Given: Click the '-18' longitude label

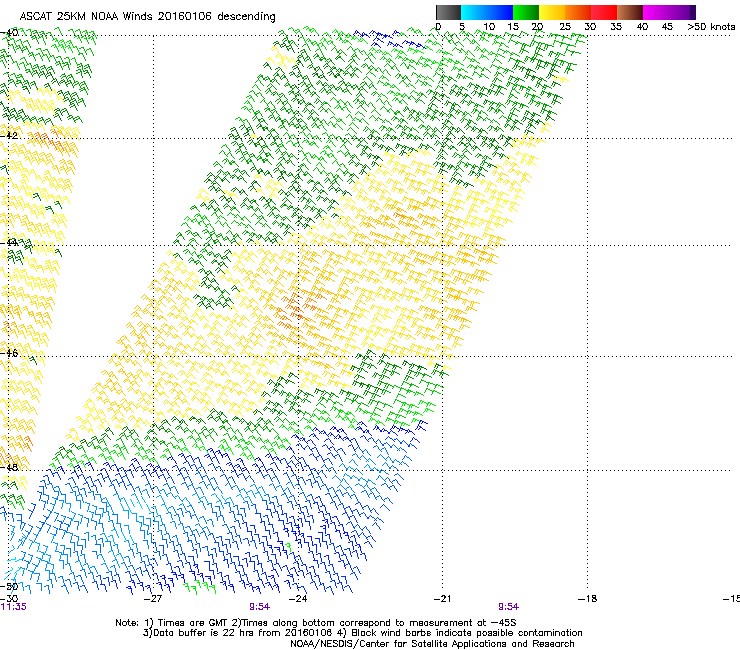Looking at the screenshot, I should coord(587,598).
